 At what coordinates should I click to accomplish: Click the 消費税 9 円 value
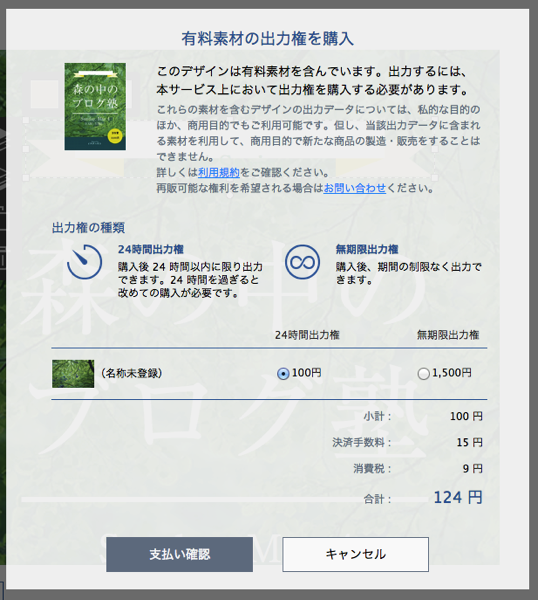click(x=473, y=468)
